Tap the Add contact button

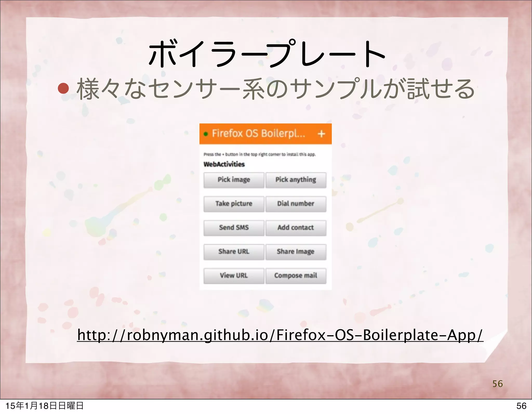coord(296,228)
